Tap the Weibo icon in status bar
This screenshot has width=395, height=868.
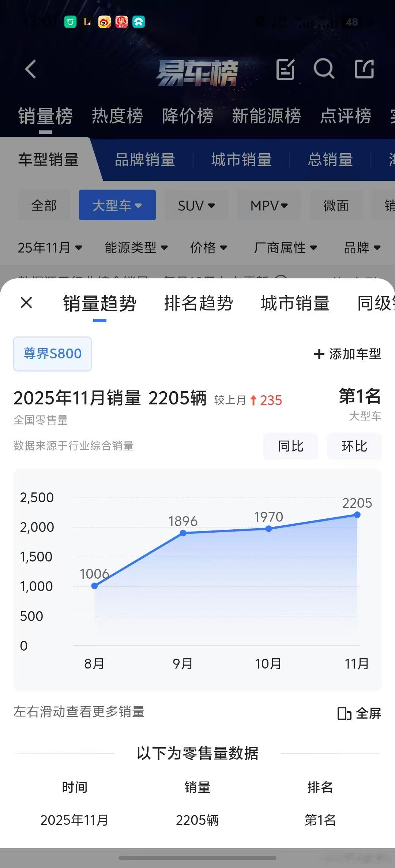point(104,22)
